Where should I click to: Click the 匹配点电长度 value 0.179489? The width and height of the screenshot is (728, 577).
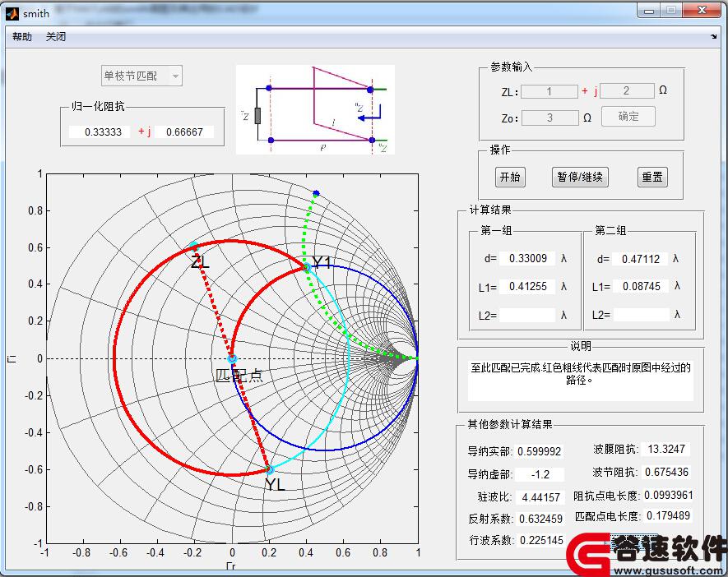coord(668,516)
